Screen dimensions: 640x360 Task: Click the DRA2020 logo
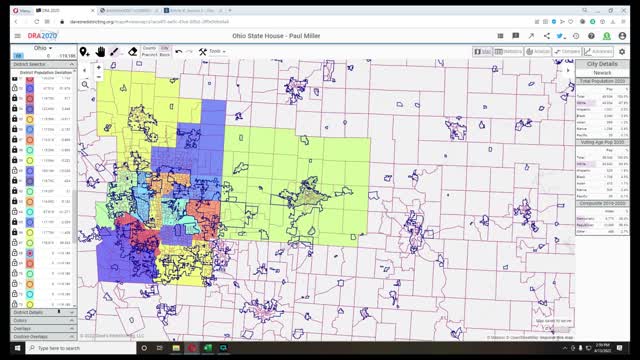point(42,36)
